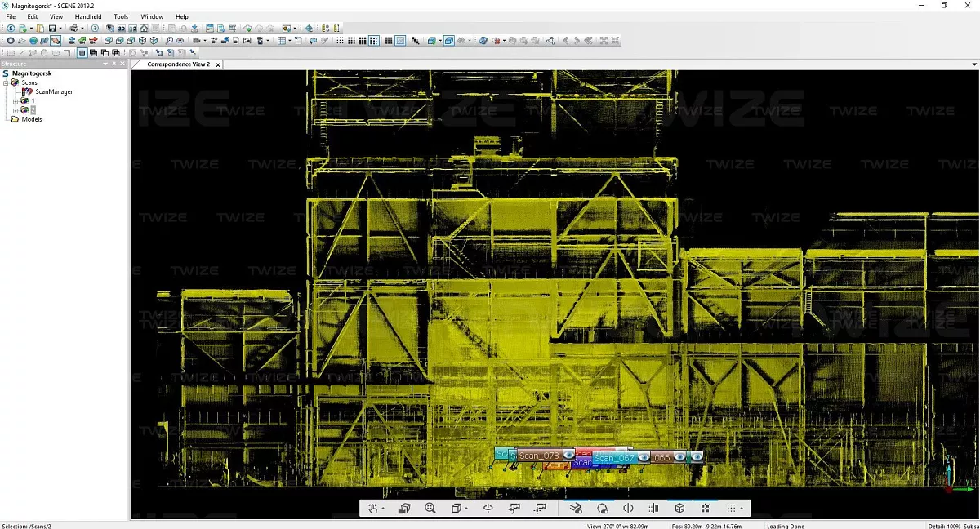Screen dimensions: 980x529
Task: Collapse the Scans folder node
Action: (6, 83)
